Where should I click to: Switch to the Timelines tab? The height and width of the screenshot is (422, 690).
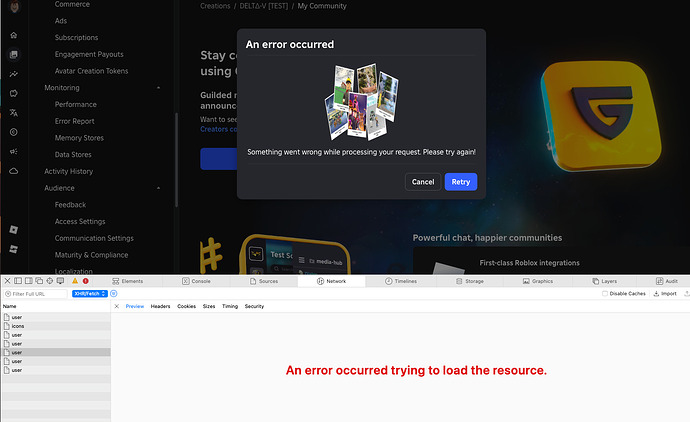point(401,281)
